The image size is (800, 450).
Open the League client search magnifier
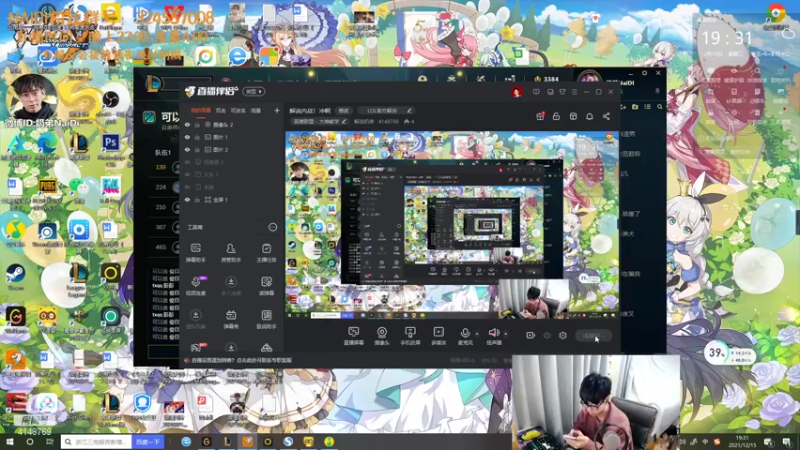pyautogui.click(x=660, y=107)
